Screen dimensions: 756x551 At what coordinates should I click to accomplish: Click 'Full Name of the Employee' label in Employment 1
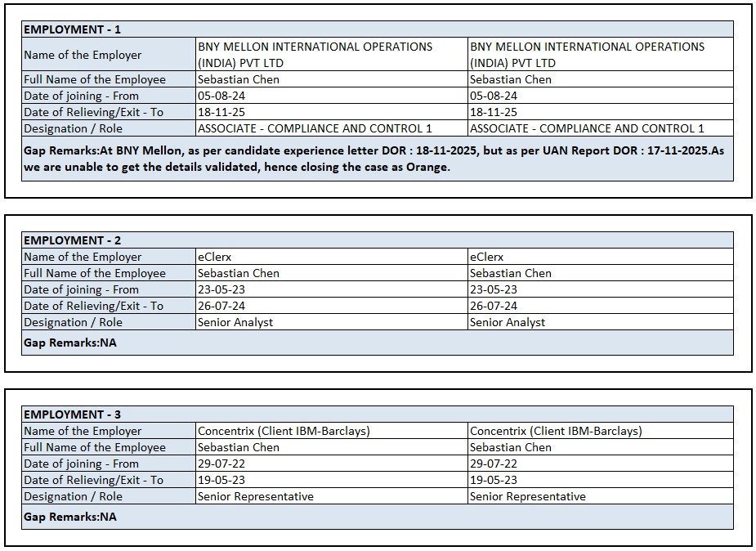tap(95, 79)
